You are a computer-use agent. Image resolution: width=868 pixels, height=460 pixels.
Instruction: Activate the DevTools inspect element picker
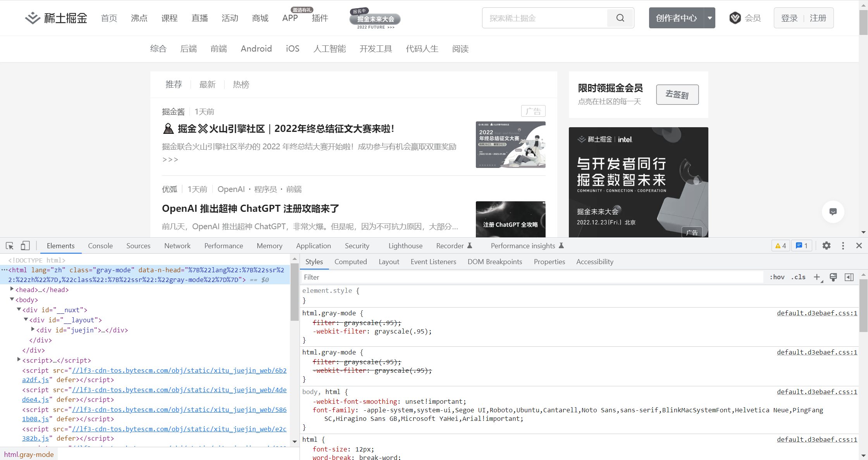point(10,246)
